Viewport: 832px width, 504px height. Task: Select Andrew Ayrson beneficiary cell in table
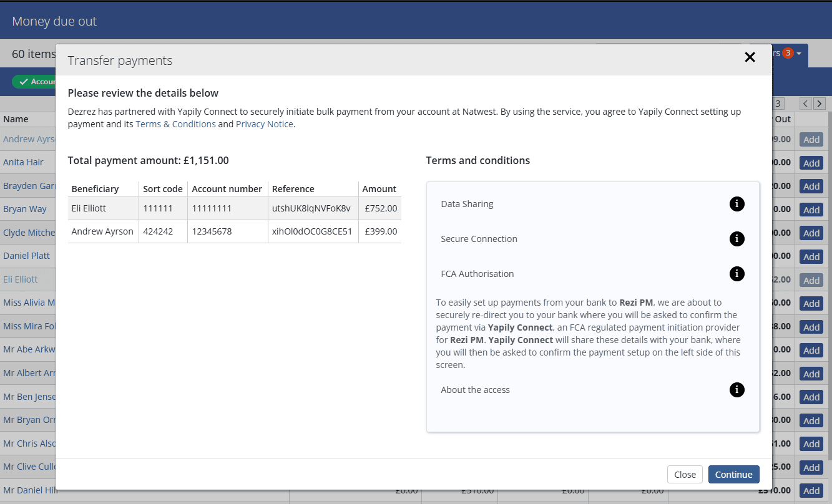pyautogui.click(x=104, y=231)
